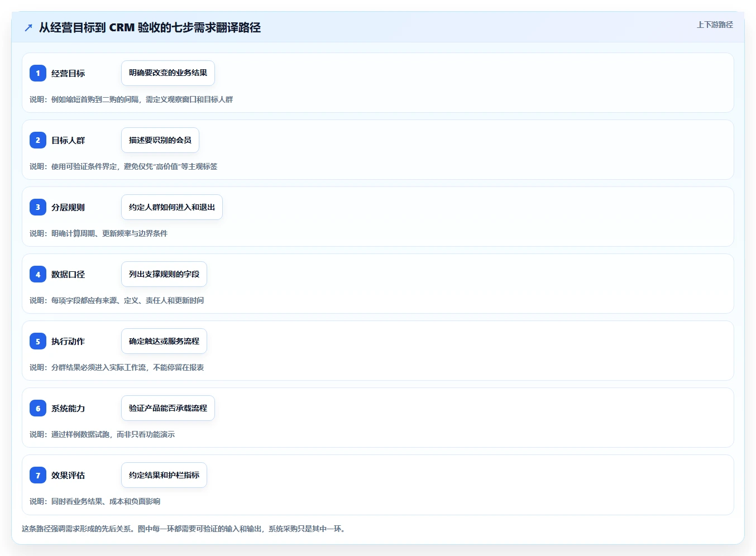Click the note about 计算周期、更新频率
This screenshot has height=556, width=756.
coord(99,233)
